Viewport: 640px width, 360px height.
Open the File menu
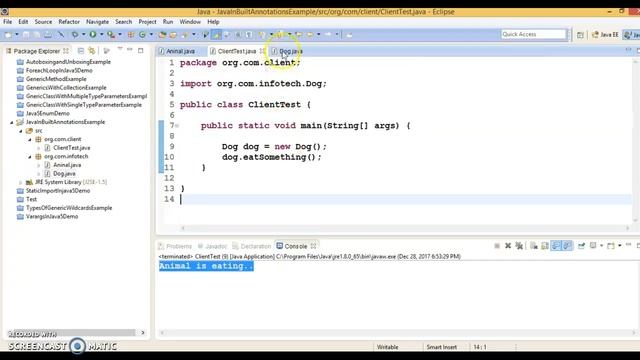coord(8,22)
